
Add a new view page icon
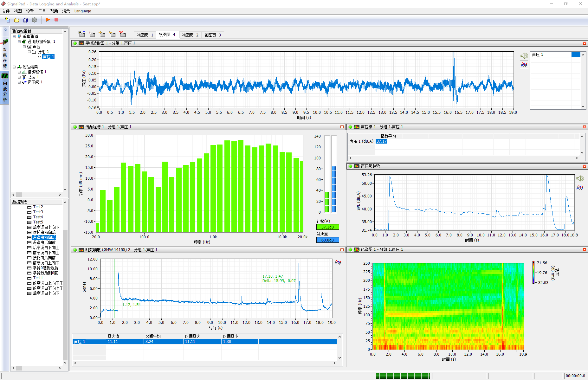coord(82,34)
